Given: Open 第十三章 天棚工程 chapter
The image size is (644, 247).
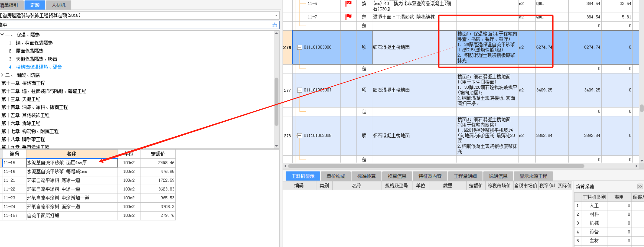Looking at the screenshot, I should (21, 99).
